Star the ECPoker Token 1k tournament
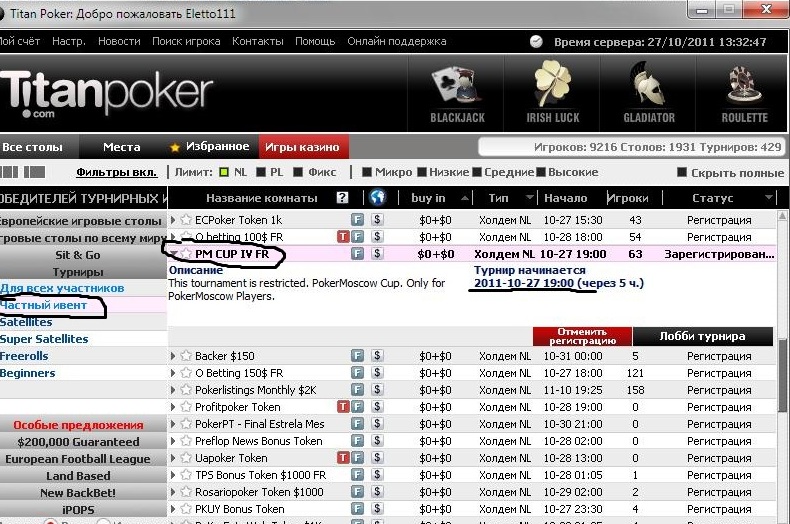 click(186, 220)
